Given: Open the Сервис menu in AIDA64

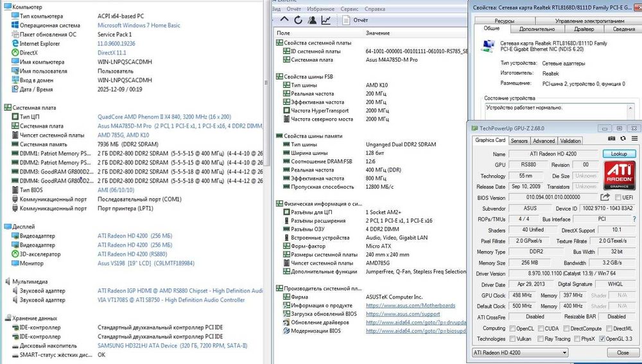Looking at the screenshot, I should 349,9.
